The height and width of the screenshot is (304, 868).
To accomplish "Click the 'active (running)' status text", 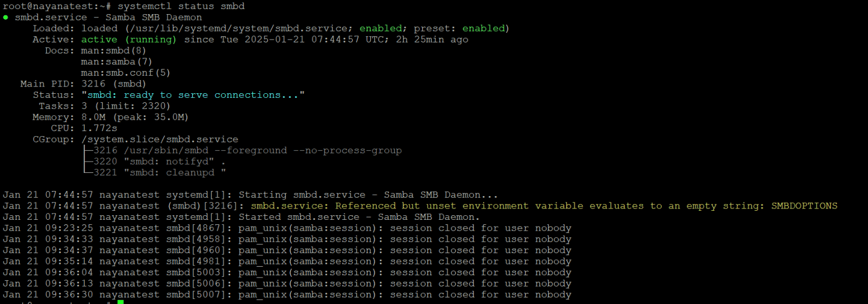I will pos(129,40).
